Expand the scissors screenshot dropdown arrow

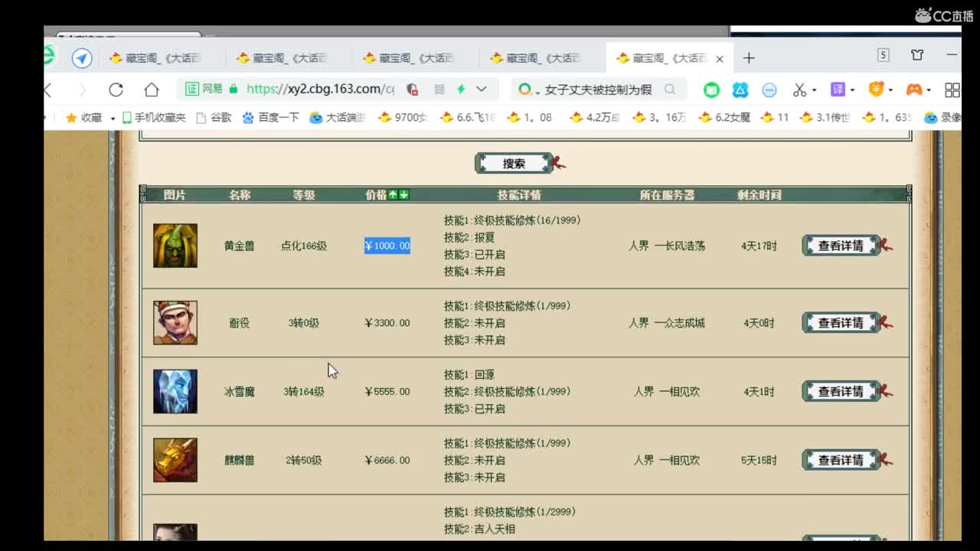[814, 90]
